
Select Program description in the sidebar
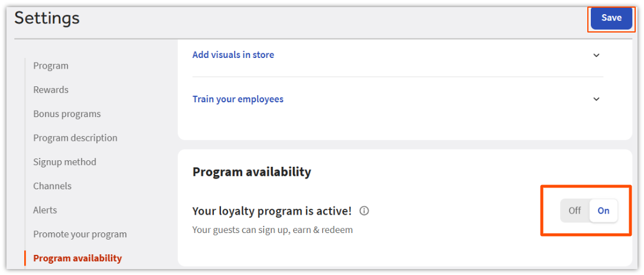tap(75, 138)
